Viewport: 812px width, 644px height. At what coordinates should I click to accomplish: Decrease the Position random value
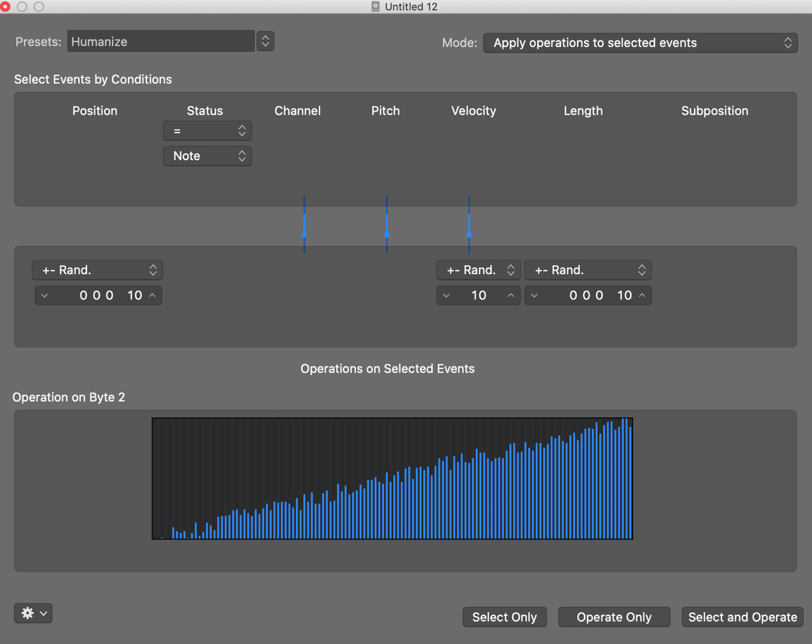45,295
